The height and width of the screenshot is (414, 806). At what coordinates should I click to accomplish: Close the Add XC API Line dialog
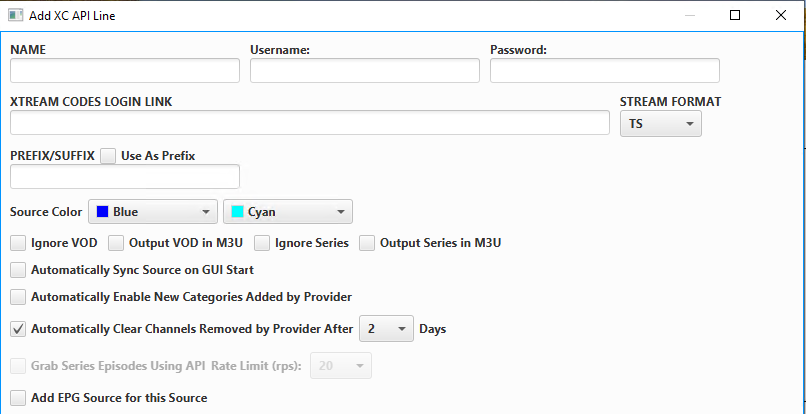tap(781, 15)
